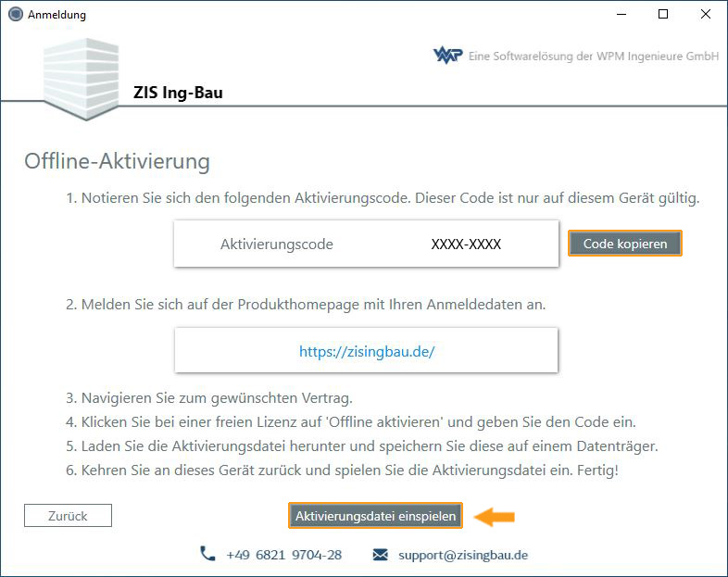The width and height of the screenshot is (728, 577).
Task: Click the Anmeldung window app icon
Action: click(x=16, y=14)
